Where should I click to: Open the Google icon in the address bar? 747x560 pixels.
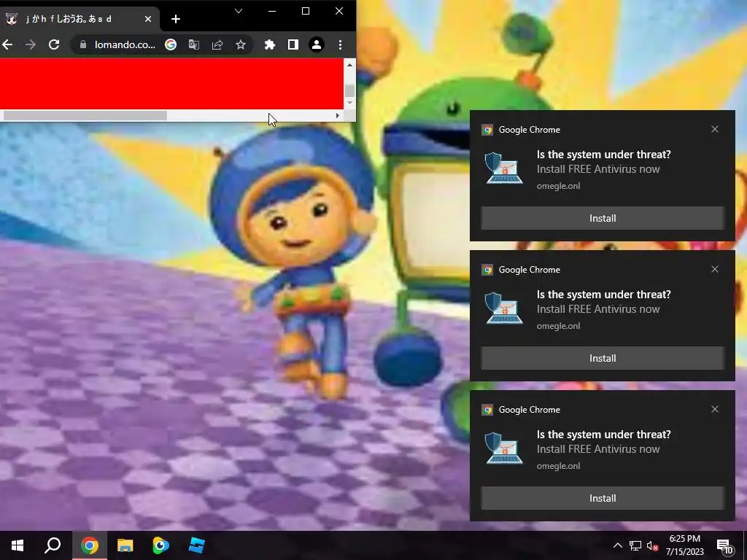click(171, 44)
